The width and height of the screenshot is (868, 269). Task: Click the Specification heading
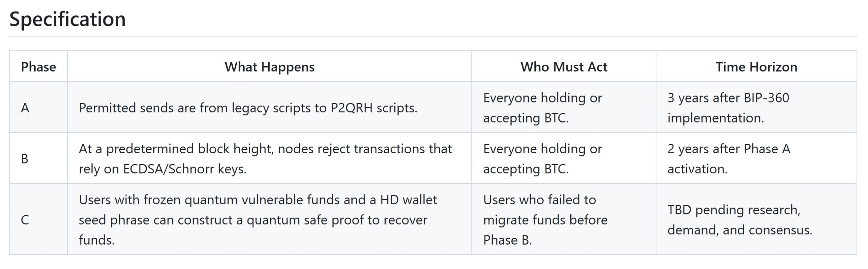67,19
